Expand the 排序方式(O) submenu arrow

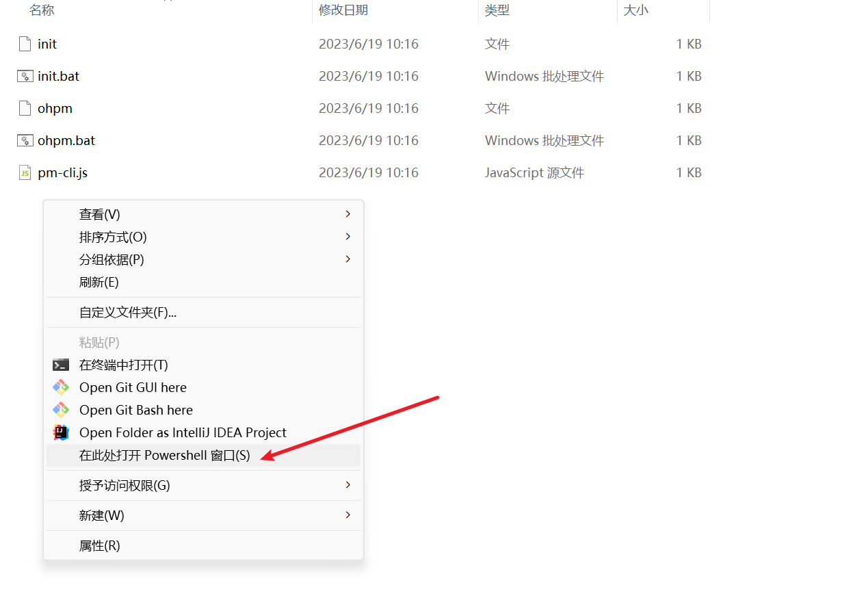347,237
